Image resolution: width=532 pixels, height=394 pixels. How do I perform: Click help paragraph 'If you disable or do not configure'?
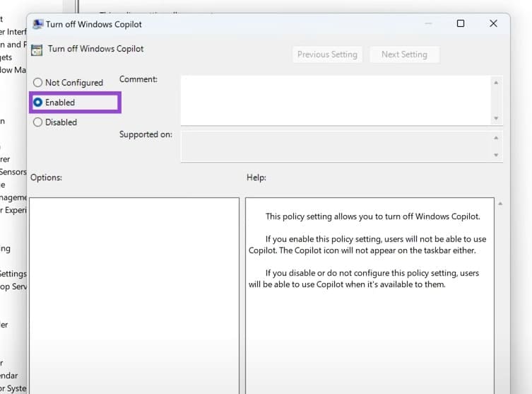point(364,279)
